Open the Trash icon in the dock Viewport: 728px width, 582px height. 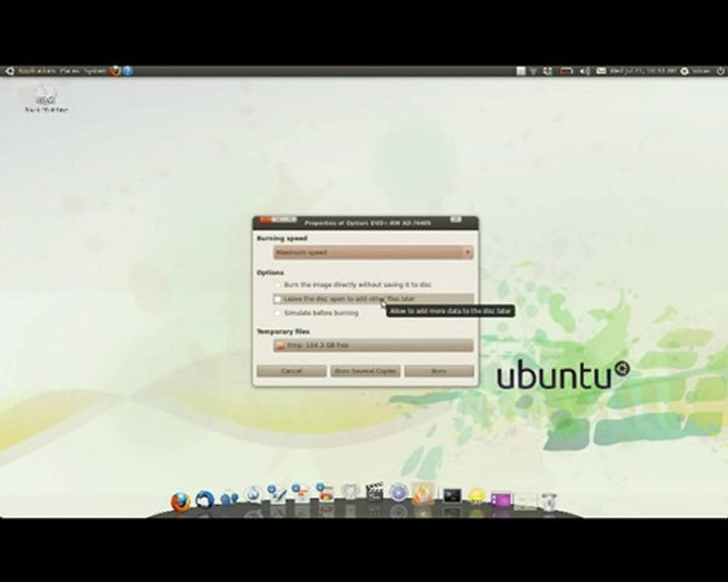548,501
